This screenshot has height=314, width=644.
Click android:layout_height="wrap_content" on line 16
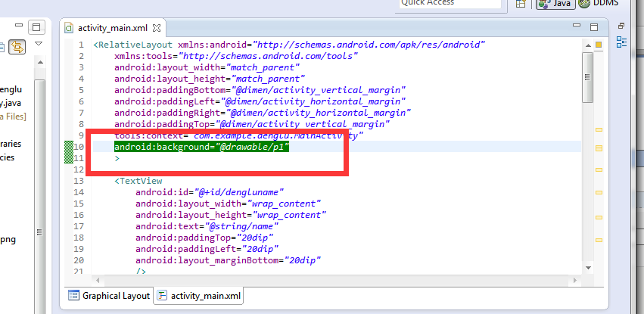[232, 215]
